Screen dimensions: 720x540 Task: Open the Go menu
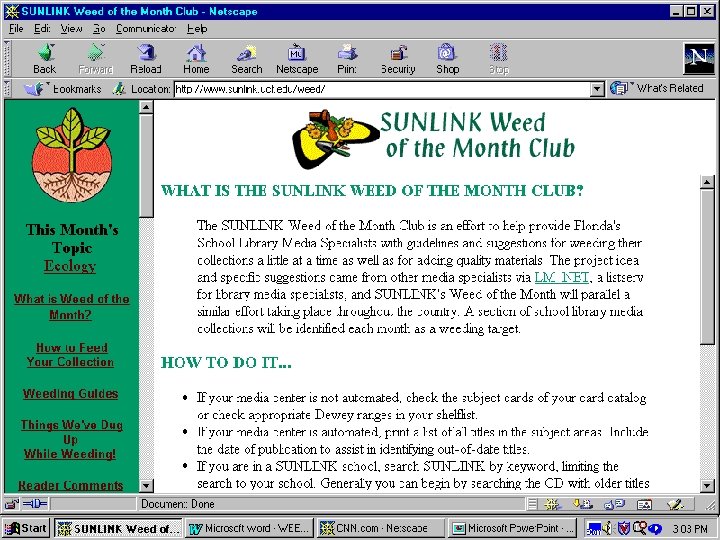(x=99, y=29)
